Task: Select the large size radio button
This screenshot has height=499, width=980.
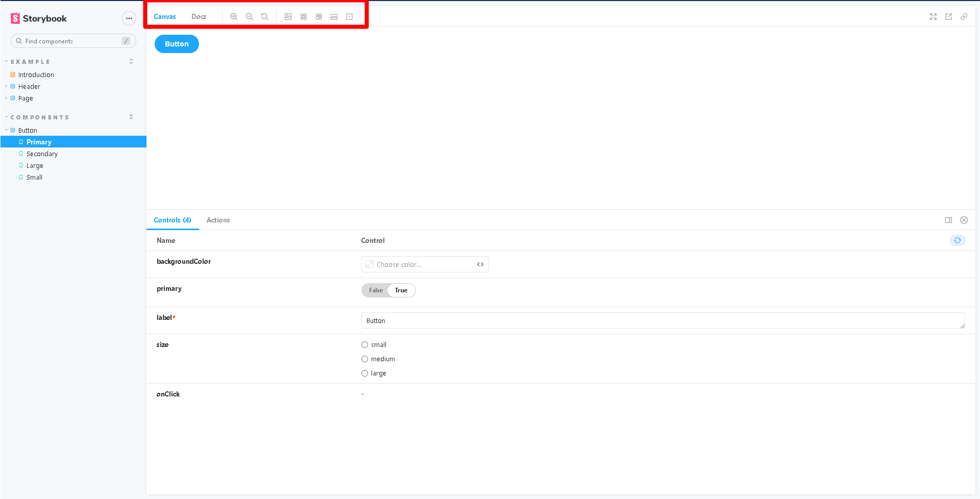Action: (x=364, y=373)
